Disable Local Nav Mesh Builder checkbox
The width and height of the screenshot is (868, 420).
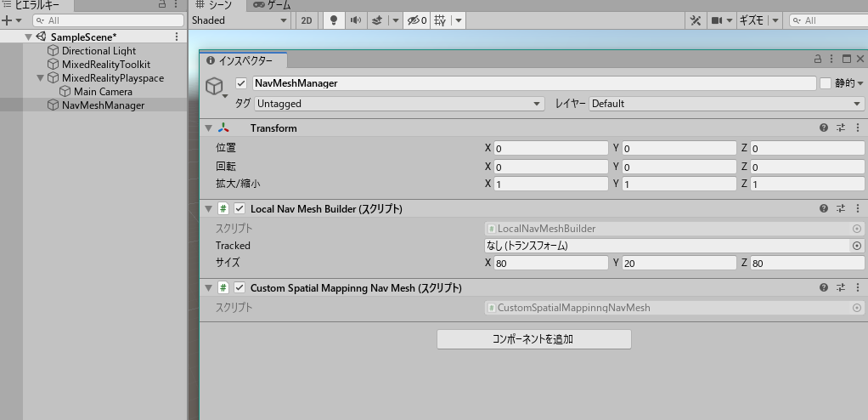point(240,209)
